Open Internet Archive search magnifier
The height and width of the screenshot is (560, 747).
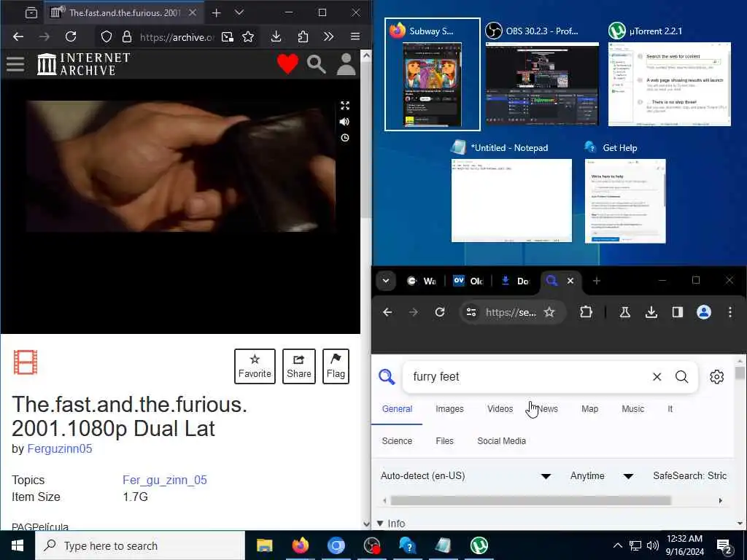click(x=317, y=64)
